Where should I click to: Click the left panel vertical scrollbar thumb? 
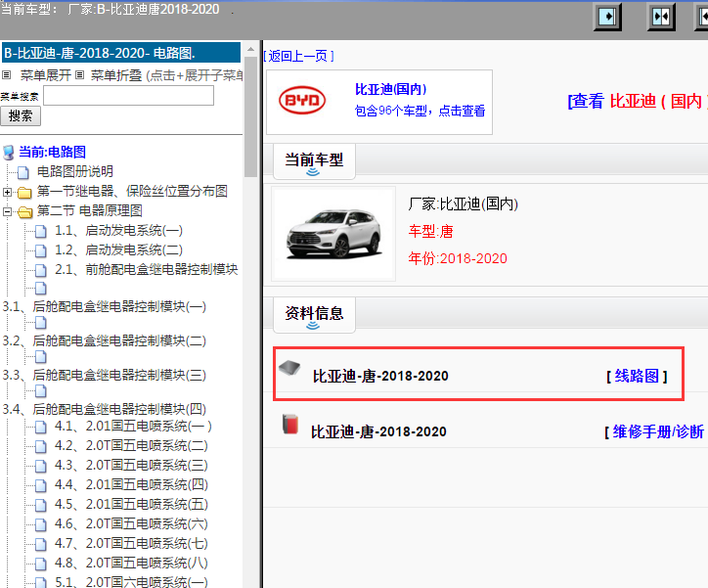tap(250, 117)
